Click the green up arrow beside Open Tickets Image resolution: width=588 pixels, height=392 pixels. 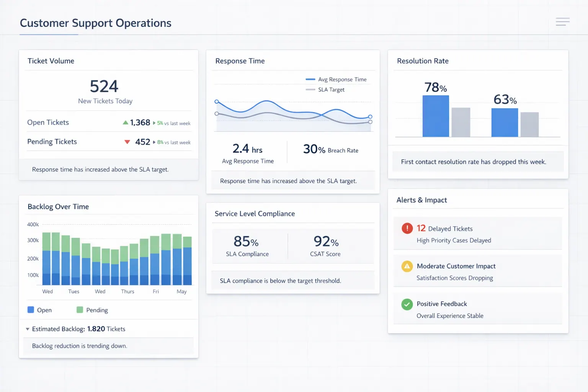tap(125, 122)
